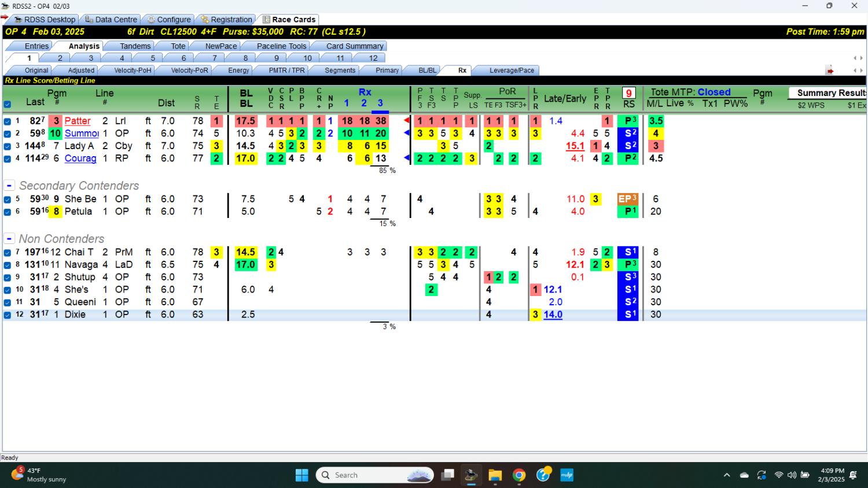868x488 pixels.
Task: Click the blue pace marker on Summo row
Action: tap(406, 133)
